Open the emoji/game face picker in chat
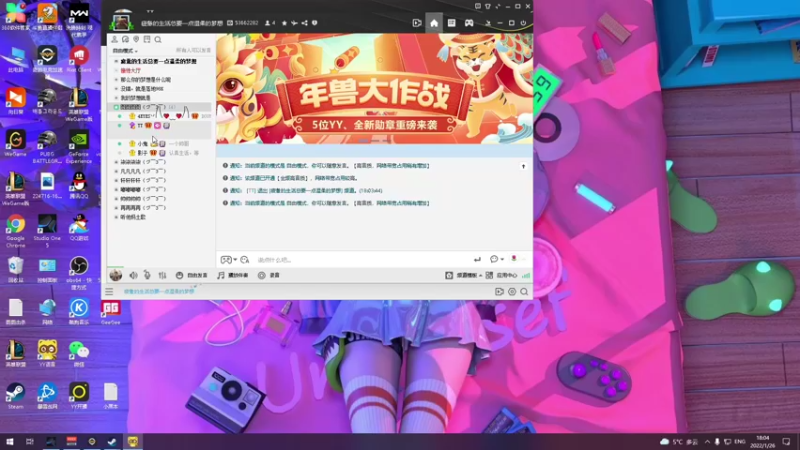 [x=226, y=260]
